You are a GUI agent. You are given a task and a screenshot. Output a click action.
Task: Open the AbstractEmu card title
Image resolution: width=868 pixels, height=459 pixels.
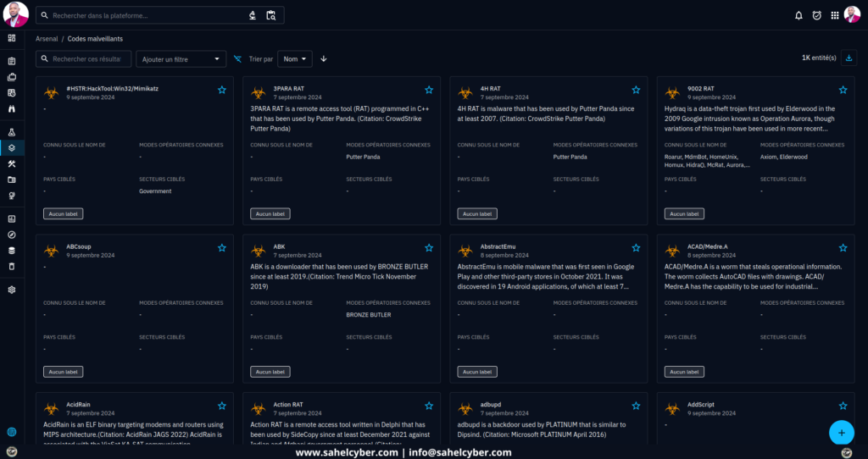(x=498, y=246)
